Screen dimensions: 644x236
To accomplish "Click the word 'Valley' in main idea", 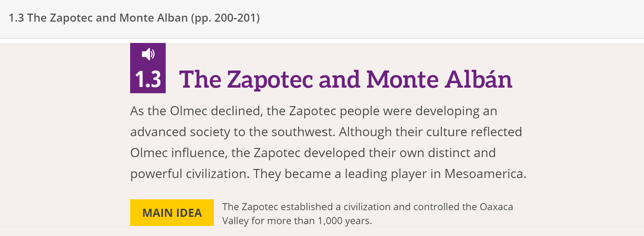I will pyautogui.click(x=235, y=221).
